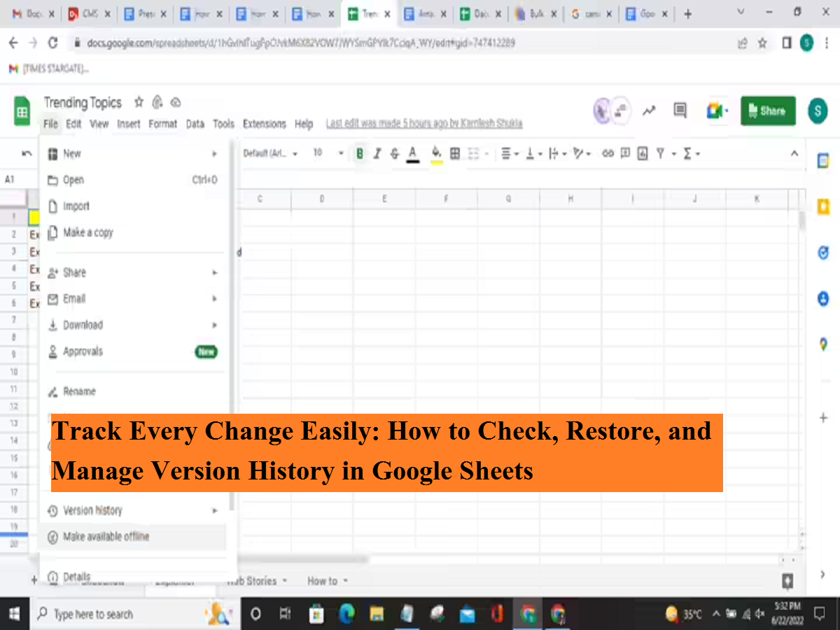Click the green Share button

coord(768,111)
